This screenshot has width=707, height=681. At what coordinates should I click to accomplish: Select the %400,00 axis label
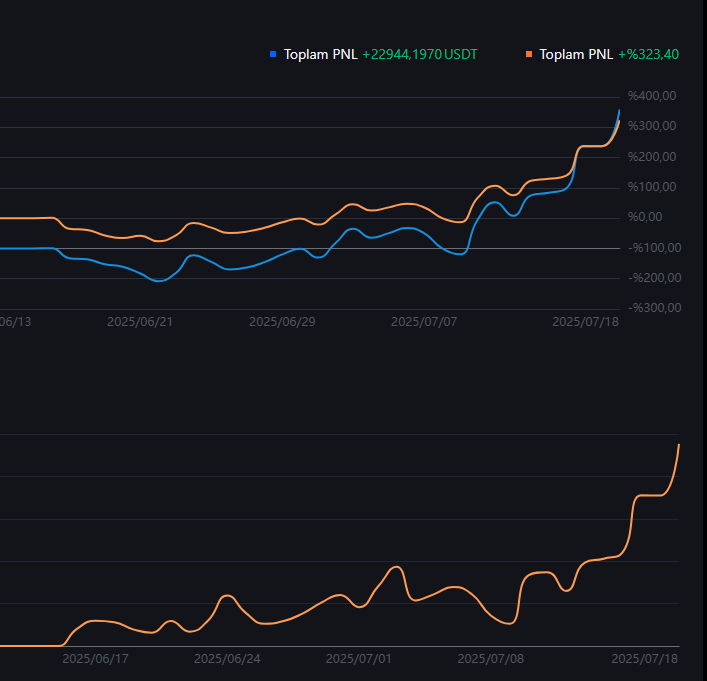click(x=652, y=96)
